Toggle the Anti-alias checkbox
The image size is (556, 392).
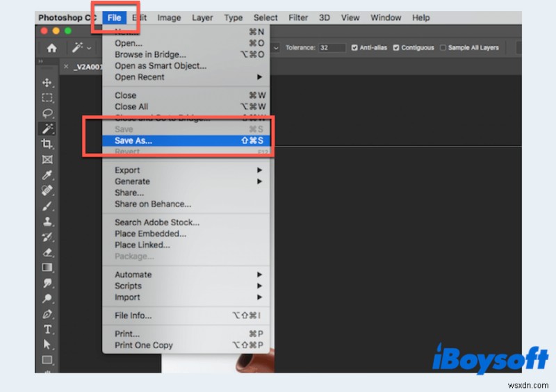(354, 47)
